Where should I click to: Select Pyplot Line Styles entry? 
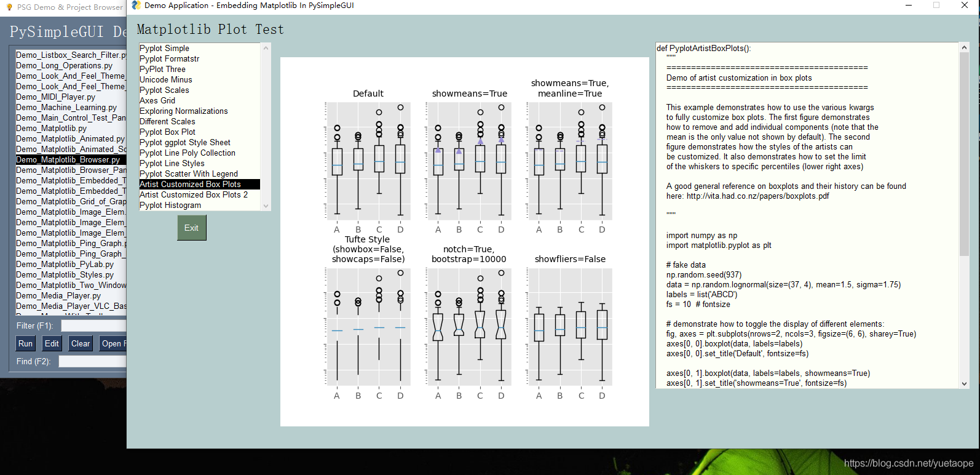200,163
